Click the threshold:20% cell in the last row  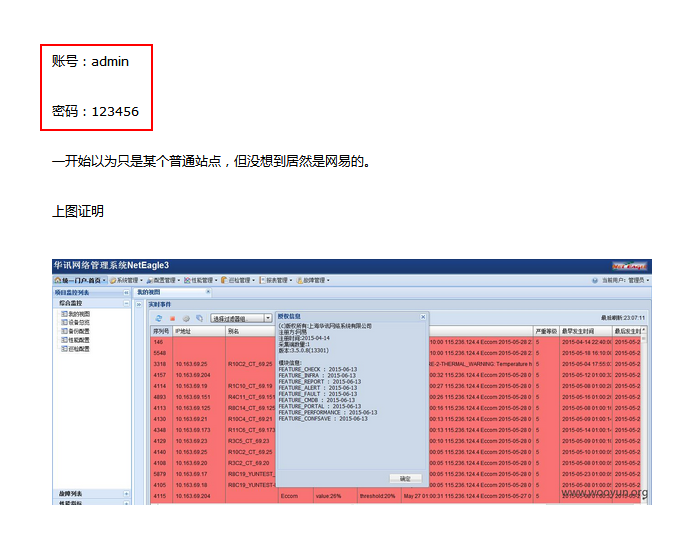click(377, 496)
